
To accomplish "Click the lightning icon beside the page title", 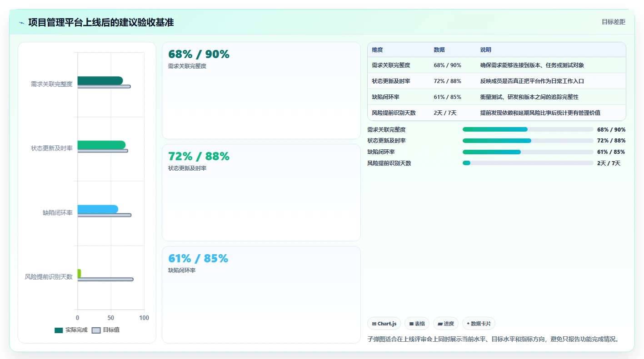I will click(x=22, y=23).
